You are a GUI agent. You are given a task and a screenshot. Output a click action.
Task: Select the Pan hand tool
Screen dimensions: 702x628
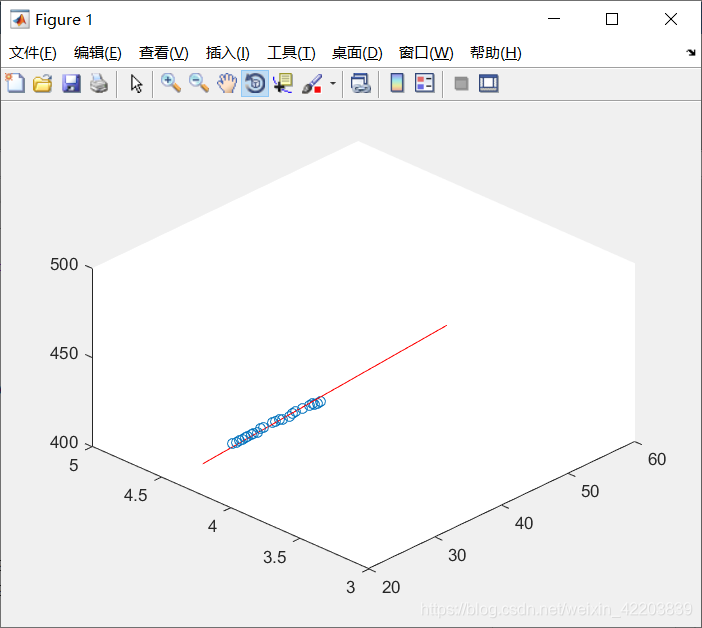(x=227, y=83)
